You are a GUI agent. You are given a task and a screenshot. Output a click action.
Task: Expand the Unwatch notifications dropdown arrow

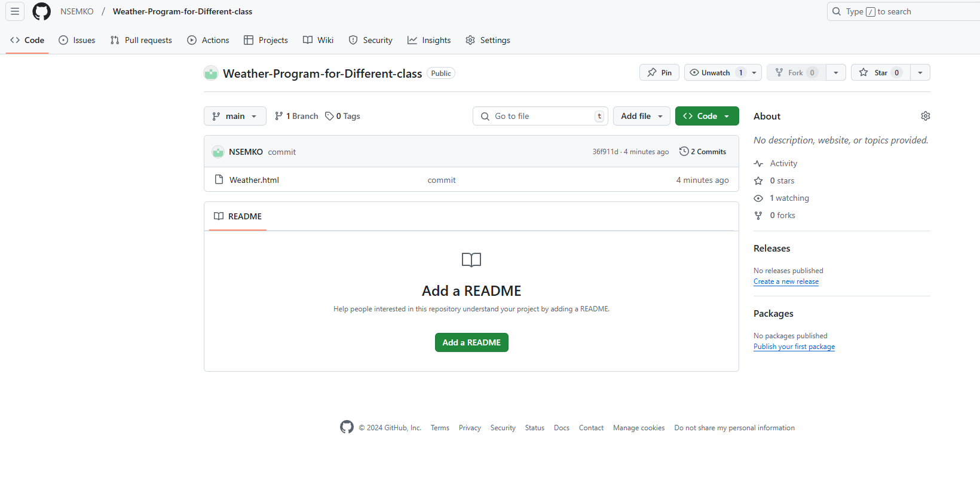coord(754,72)
